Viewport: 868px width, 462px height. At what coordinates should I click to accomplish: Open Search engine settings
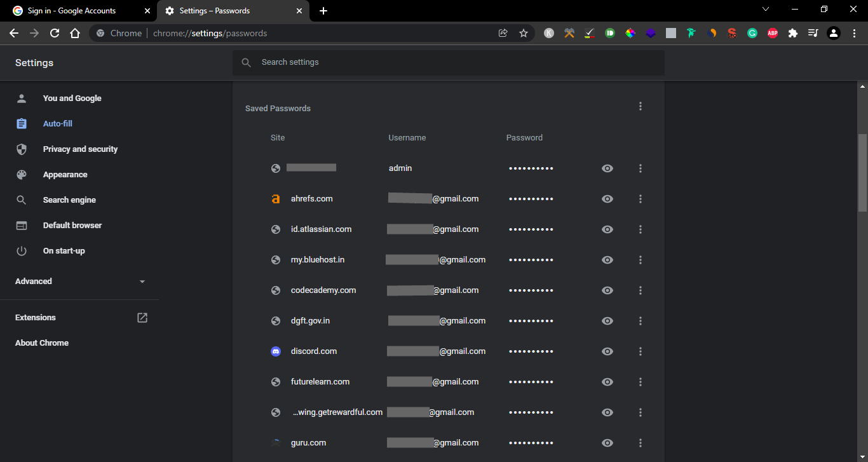pos(69,200)
